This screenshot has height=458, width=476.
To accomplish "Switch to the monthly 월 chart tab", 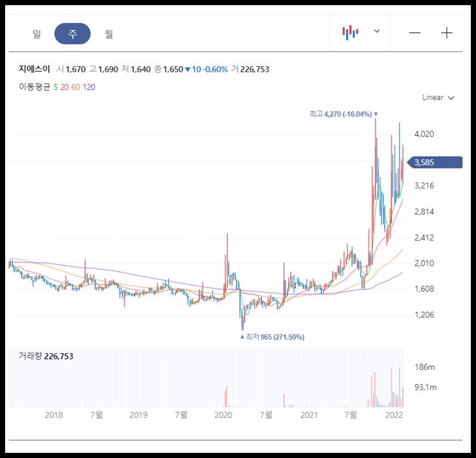I will coord(109,33).
